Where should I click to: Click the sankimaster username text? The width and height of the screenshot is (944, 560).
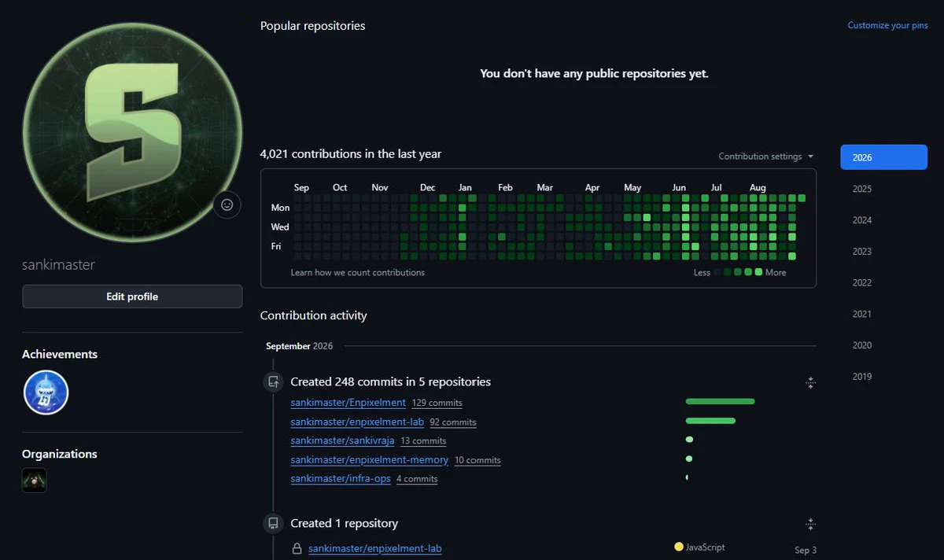(58, 265)
